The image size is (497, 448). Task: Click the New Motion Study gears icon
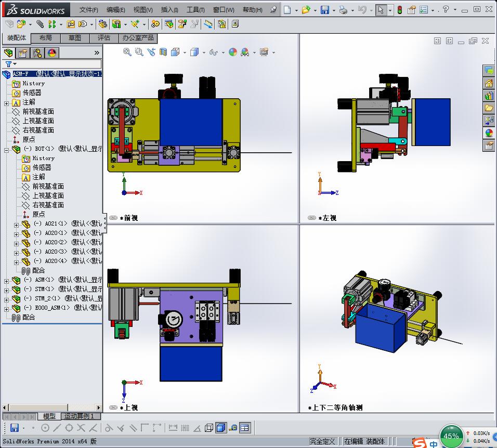point(155,24)
